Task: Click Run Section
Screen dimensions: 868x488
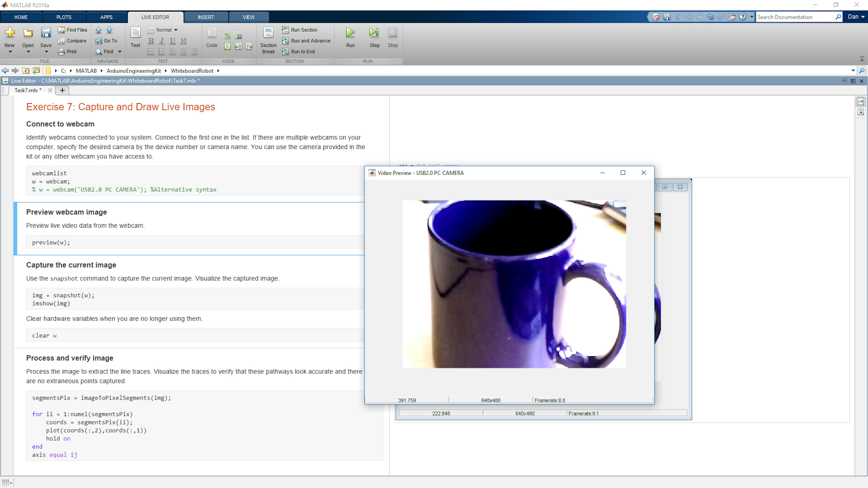Action: [300, 30]
